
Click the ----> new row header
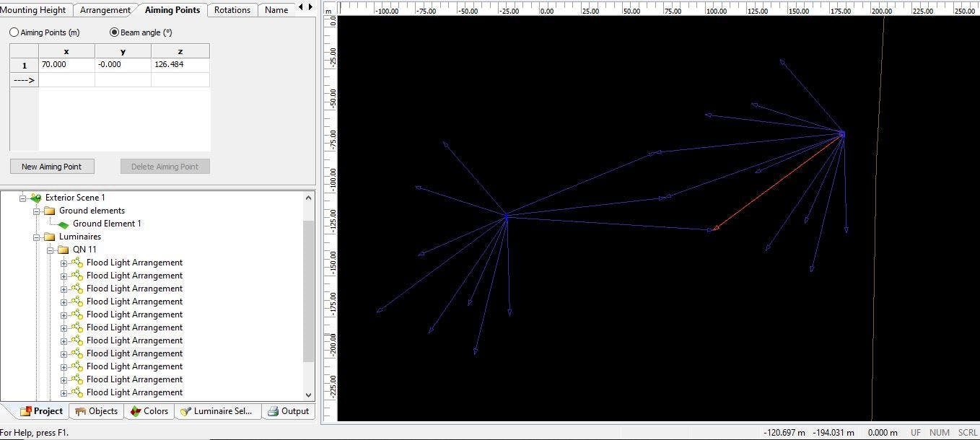click(24, 80)
